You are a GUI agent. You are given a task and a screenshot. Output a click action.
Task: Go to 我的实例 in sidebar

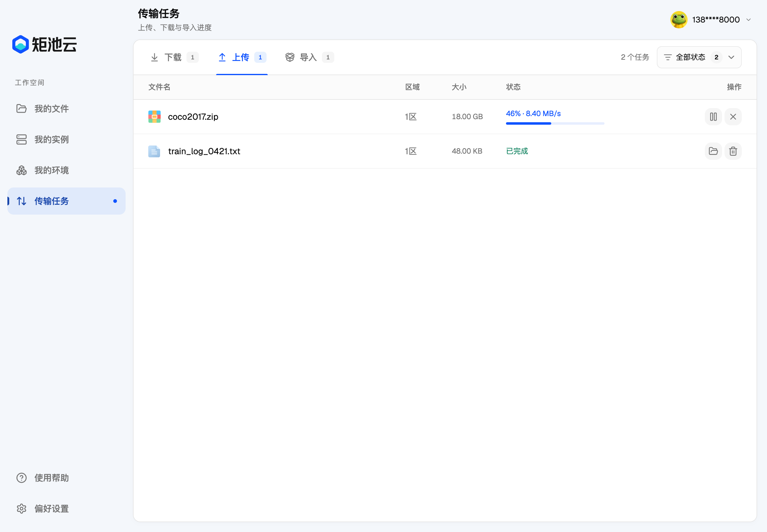[x=66, y=139]
